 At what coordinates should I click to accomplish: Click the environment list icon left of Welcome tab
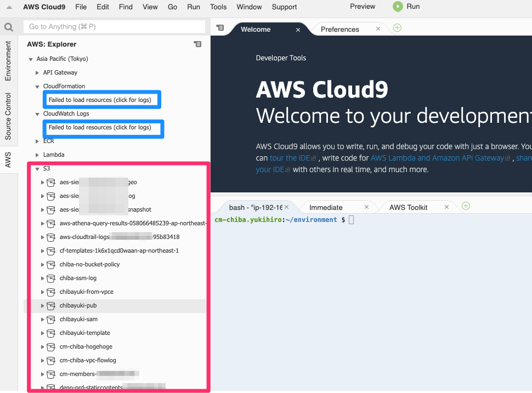click(x=219, y=27)
